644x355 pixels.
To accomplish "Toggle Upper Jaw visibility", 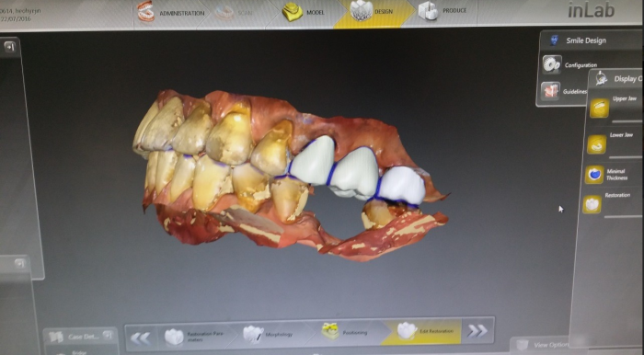I will [x=600, y=109].
